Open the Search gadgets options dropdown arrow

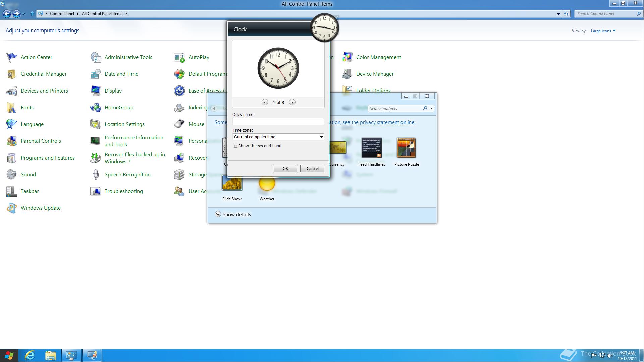(431, 108)
